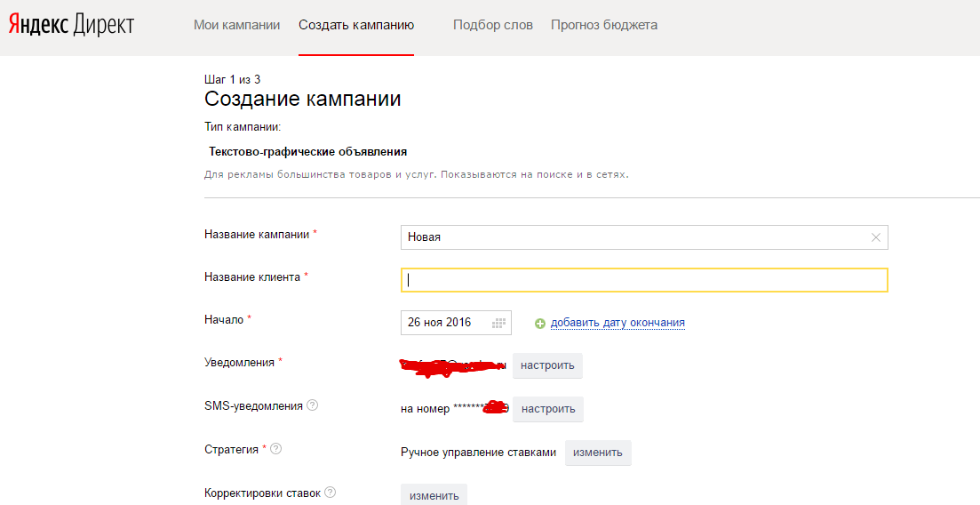The image size is (980, 505).
Task: Show help for SMS-уведомления question mark
Action: 312,405
